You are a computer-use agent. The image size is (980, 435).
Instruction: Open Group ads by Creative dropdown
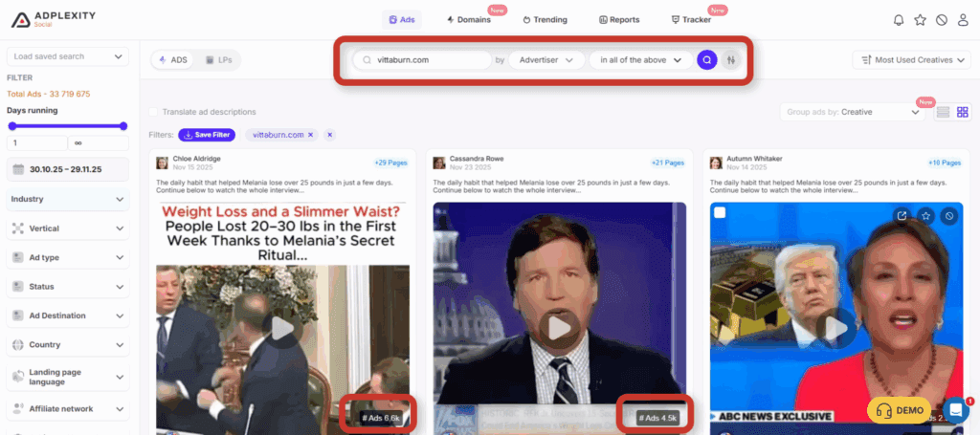853,113
